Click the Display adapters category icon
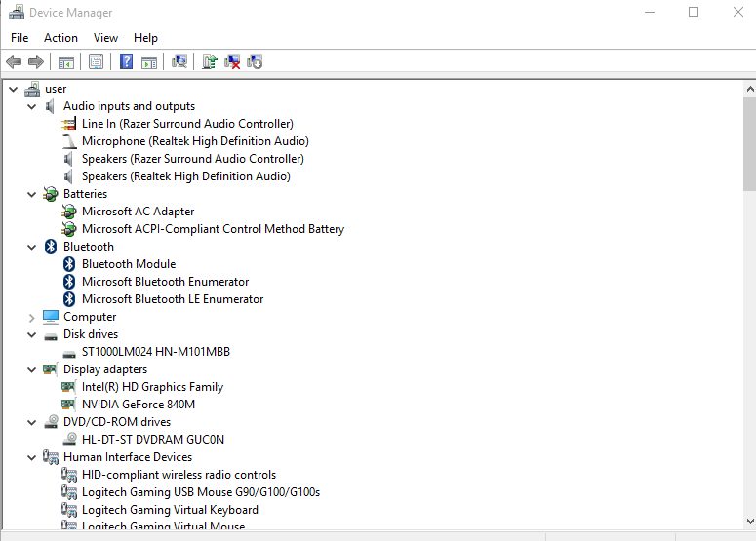Screen dimensions: 756x541 pos(50,369)
